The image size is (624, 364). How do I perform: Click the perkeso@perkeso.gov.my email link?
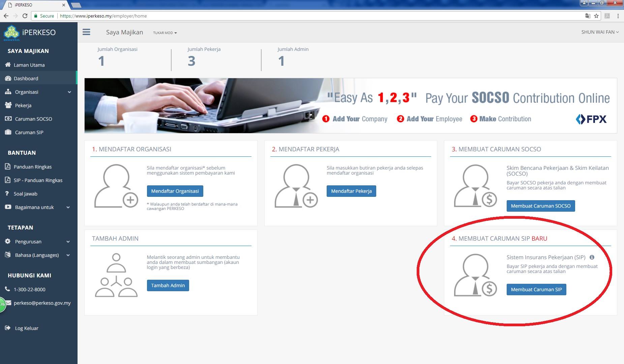tap(42, 303)
